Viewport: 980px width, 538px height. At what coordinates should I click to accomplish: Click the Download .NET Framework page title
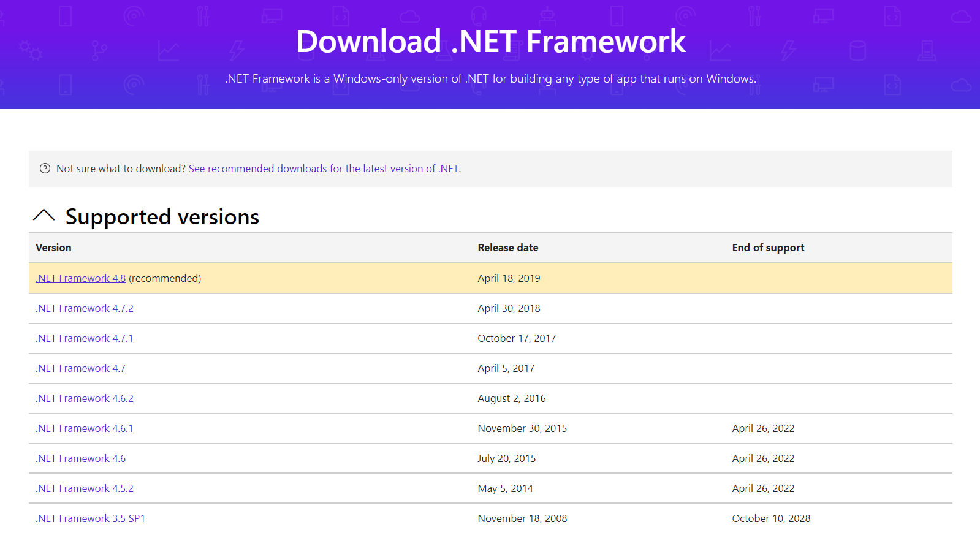pos(490,42)
